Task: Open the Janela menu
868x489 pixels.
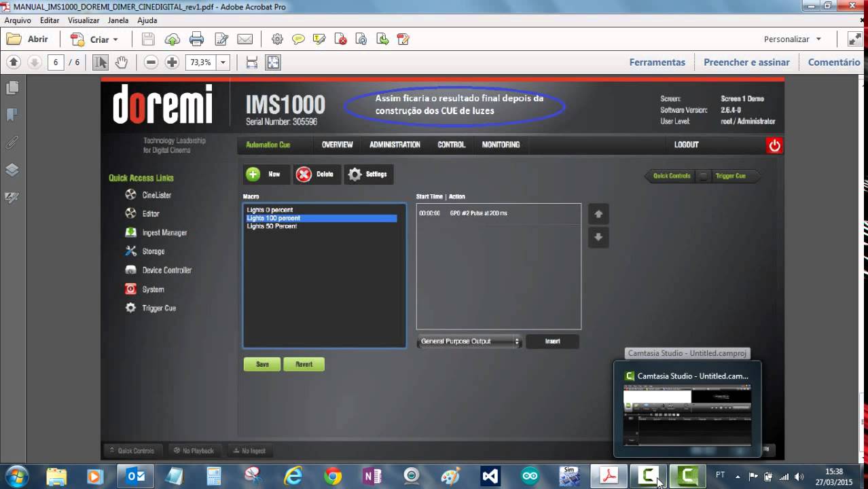Action: click(118, 20)
